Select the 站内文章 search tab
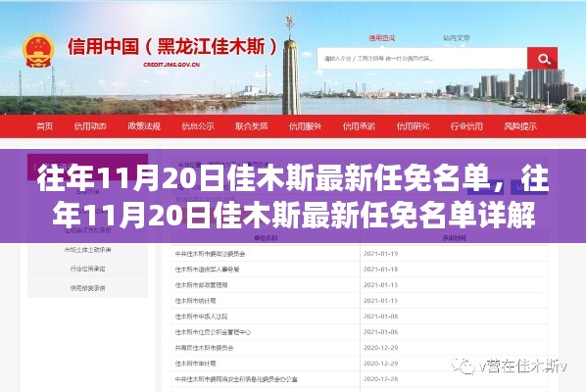 (x=456, y=38)
